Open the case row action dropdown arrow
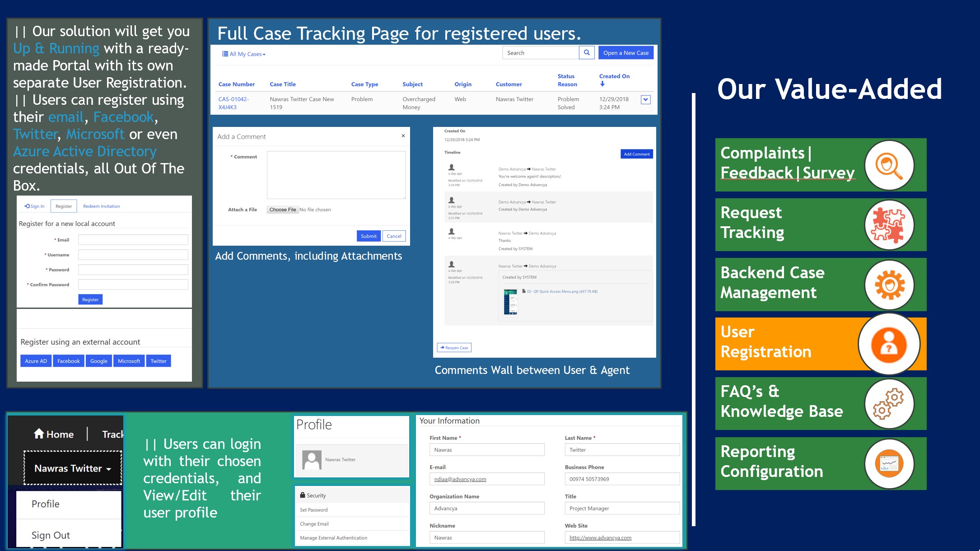 pos(645,100)
